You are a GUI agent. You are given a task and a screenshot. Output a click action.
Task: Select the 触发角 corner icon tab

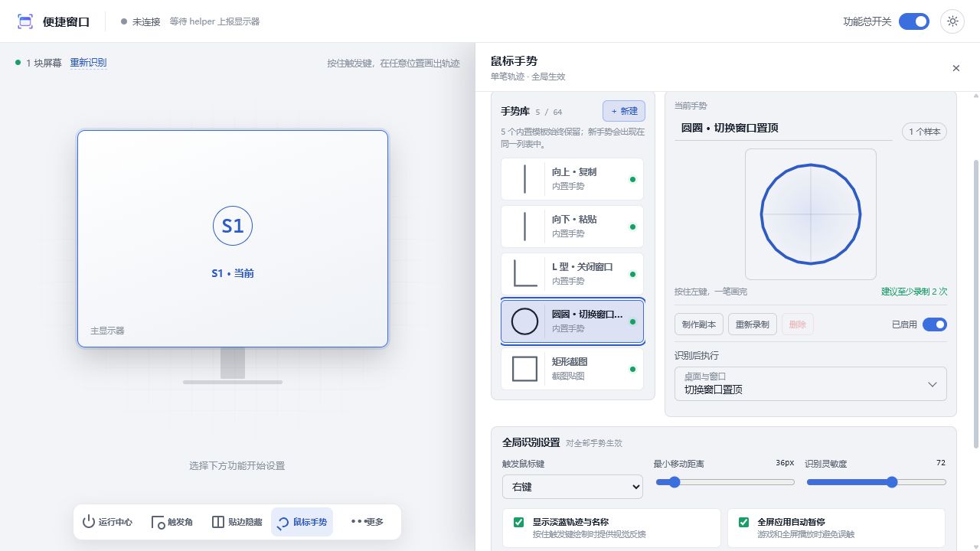point(172,522)
